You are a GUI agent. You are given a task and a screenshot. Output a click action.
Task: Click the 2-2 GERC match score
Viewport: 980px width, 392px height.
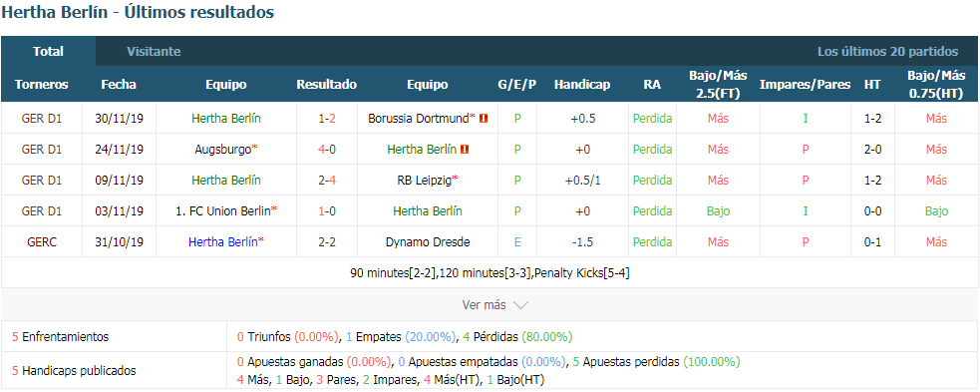point(327,242)
